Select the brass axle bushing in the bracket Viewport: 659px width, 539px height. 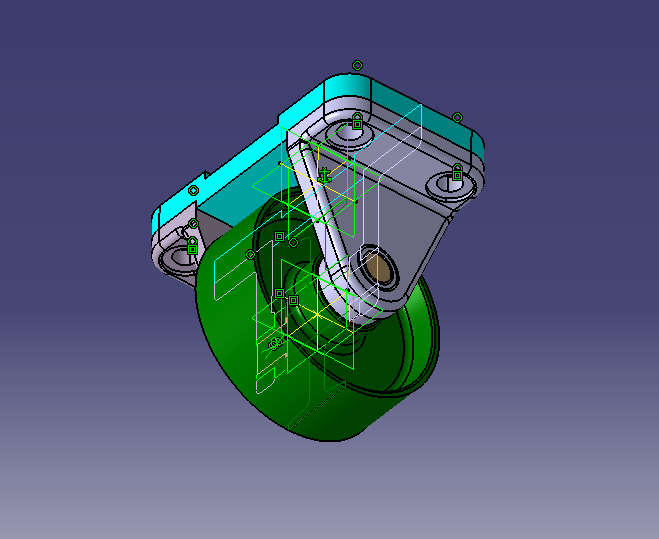(x=378, y=268)
